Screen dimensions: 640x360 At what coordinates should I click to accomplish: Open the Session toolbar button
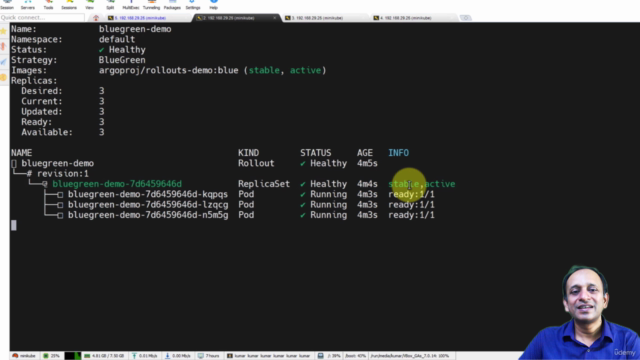pos(7,5)
